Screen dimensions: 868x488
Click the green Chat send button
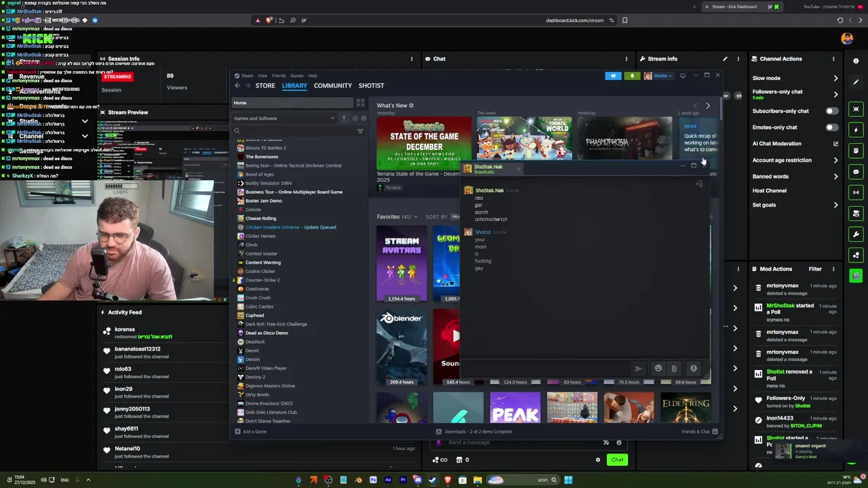(x=617, y=460)
